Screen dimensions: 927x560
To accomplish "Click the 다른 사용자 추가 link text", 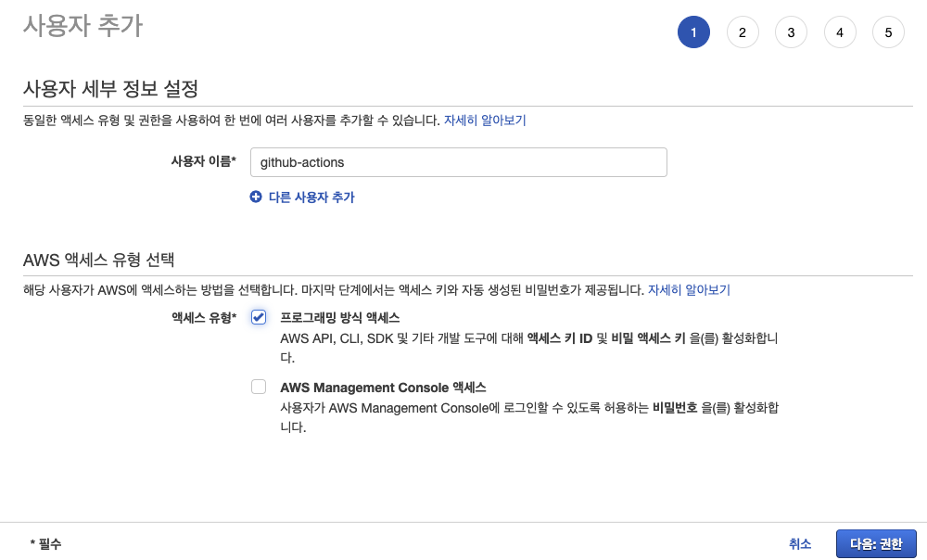I will tap(311, 197).
